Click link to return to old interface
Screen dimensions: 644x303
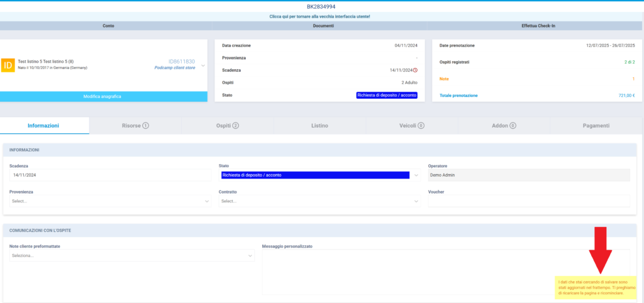[x=320, y=16]
